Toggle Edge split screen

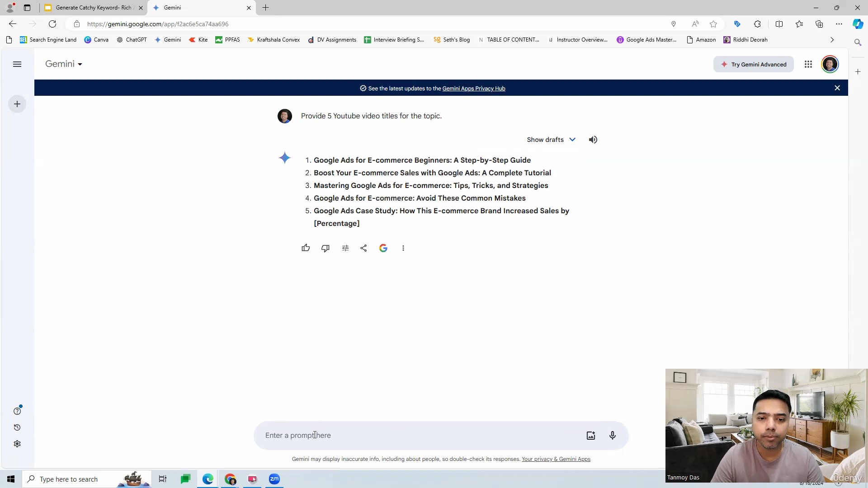(x=779, y=24)
